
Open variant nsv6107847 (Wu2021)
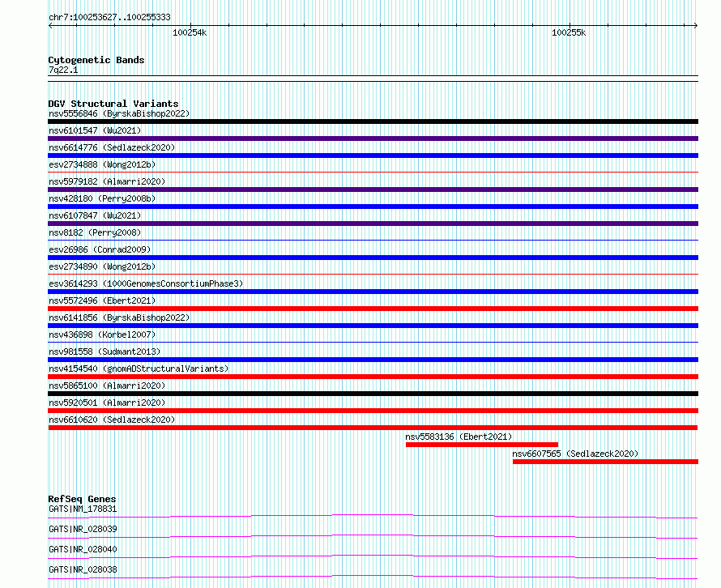pyautogui.click(x=95, y=215)
